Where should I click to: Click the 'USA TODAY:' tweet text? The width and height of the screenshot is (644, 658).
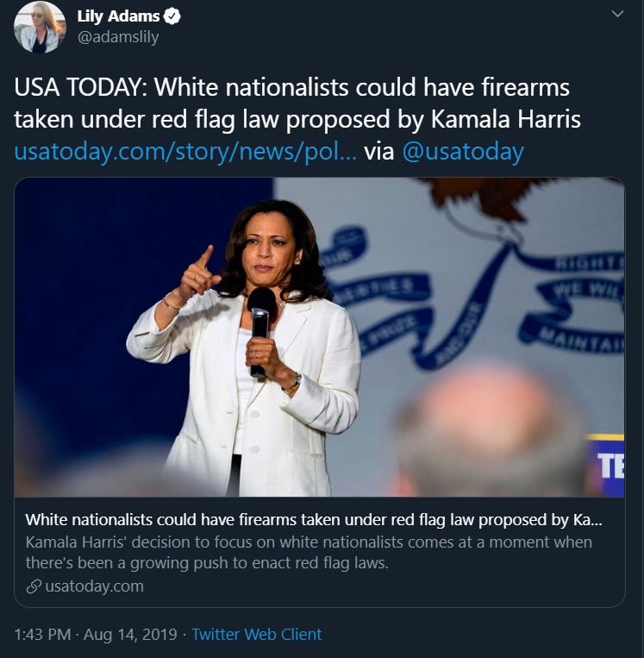80,87
